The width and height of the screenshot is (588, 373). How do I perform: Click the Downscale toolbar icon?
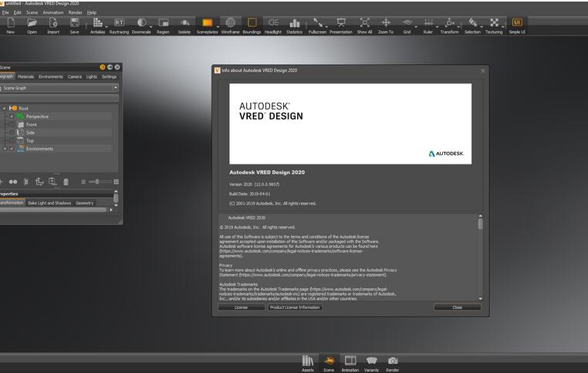click(141, 23)
